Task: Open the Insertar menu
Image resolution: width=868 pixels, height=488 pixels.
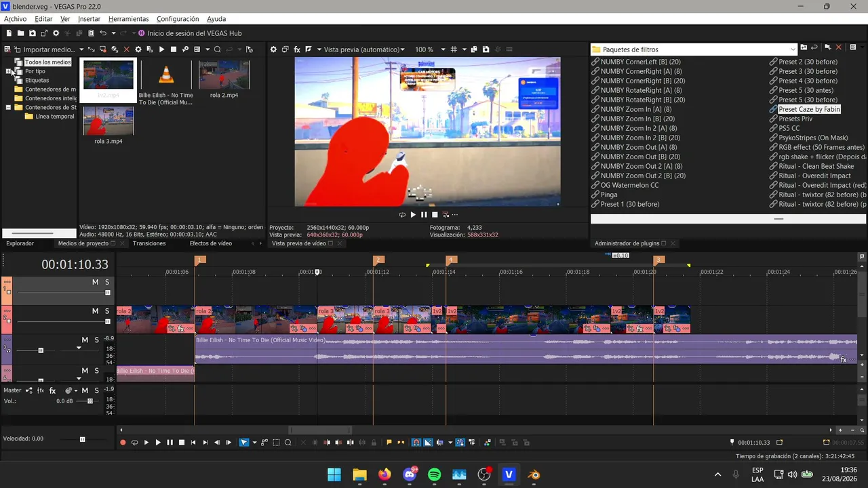Action: click(89, 19)
